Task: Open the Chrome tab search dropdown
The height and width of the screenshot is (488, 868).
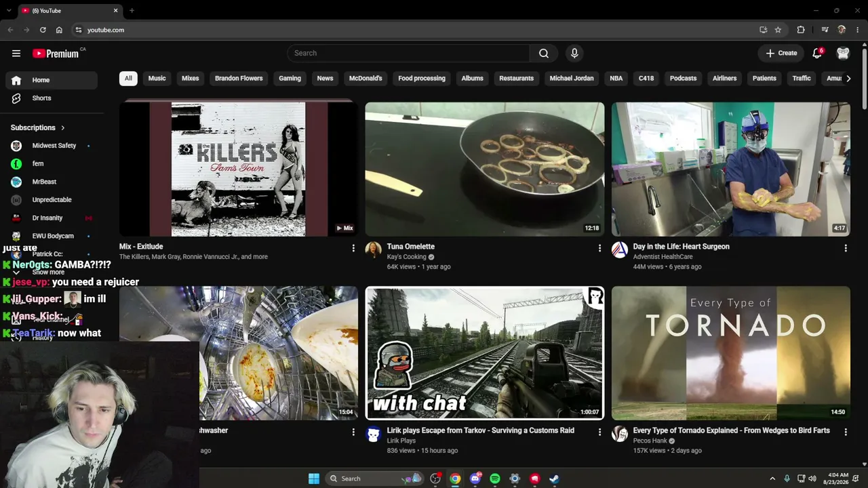Action: point(9,11)
